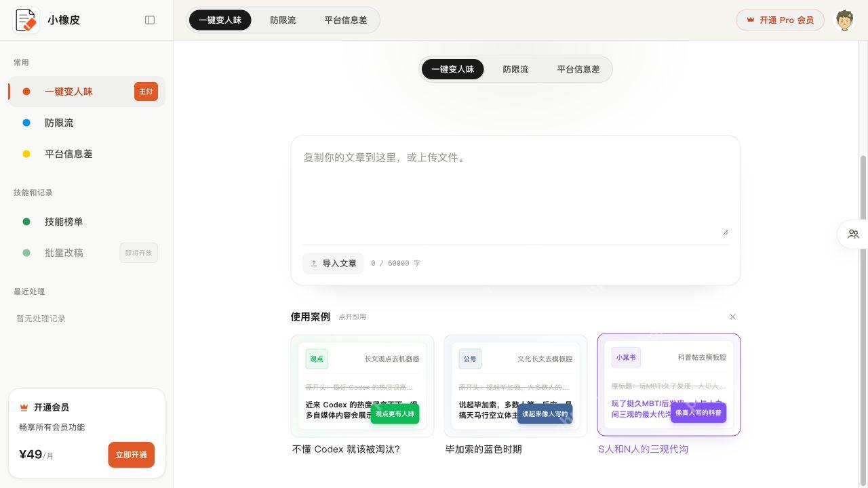This screenshot has width=868, height=488.
Task: Click the 观点更有人味 green badge
Action: click(x=395, y=413)
